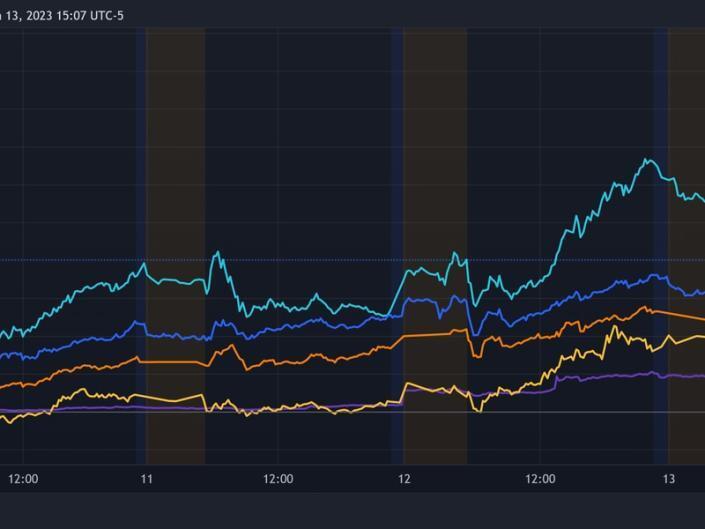Click the empty time axis strip below labels
Screen dimensions: 705x529
coord(350,510)
